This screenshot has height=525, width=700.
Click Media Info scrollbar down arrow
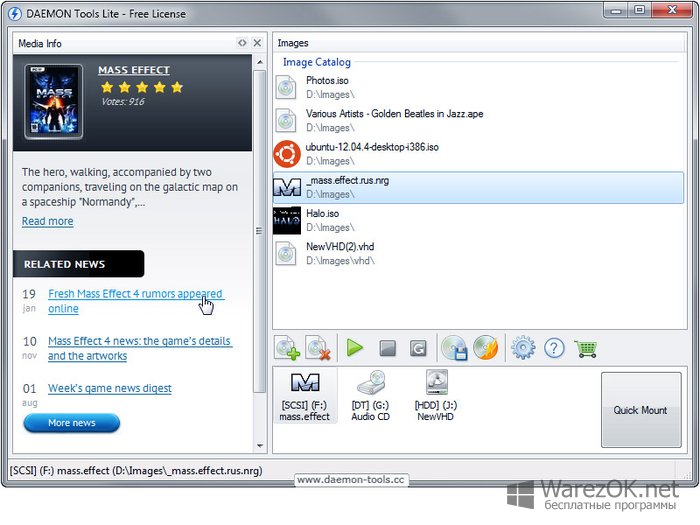pyautogui.click(x=260, y=446)
